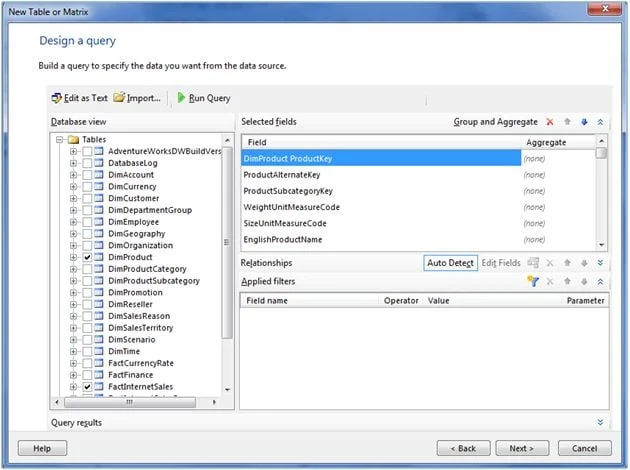The image size is (630, 470).
Task: Check the DimAccount table checkbox
Action: pyautogui.click(x=87, y=175)
